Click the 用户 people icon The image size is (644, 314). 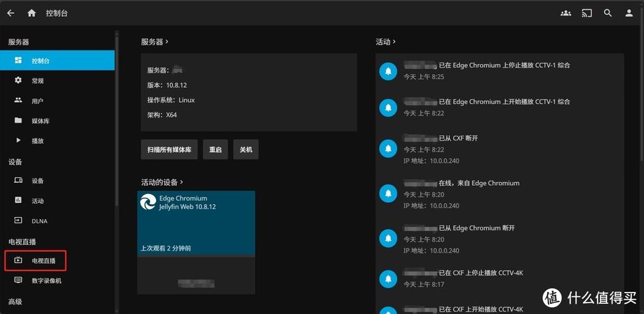[x=18, y=100]
